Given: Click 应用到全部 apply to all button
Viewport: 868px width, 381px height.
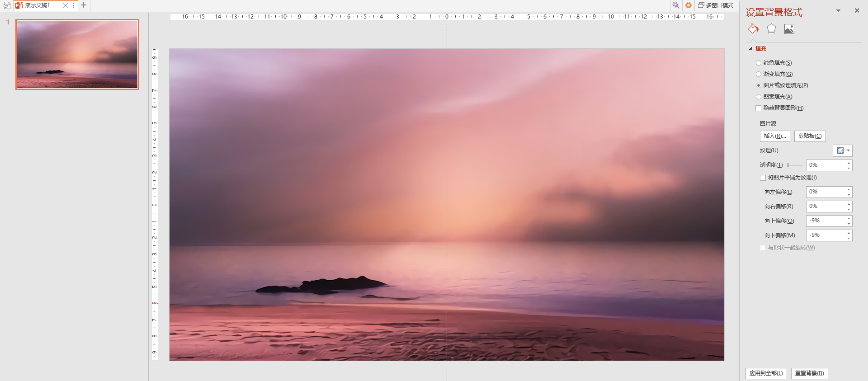Looking at the screenshot, I should point(766,373).
